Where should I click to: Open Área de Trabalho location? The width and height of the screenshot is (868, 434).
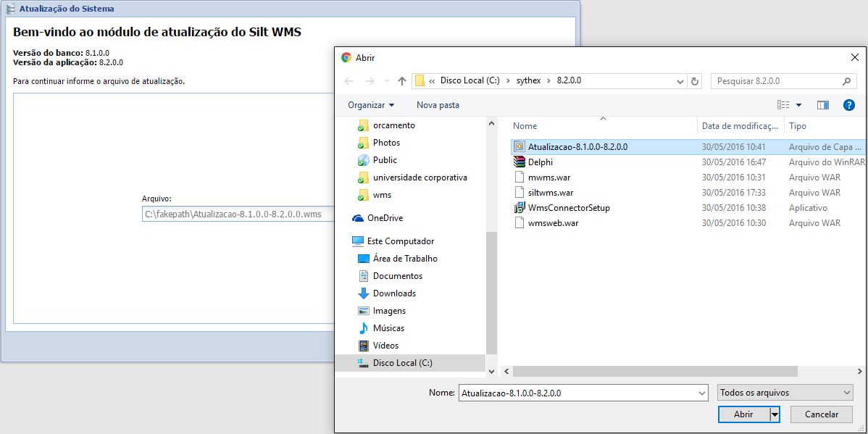[398, 259]
